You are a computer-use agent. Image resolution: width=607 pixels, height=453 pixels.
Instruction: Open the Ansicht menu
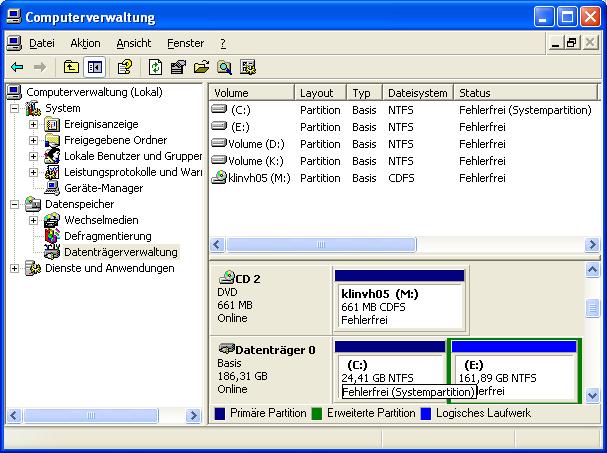coord(134,43)
